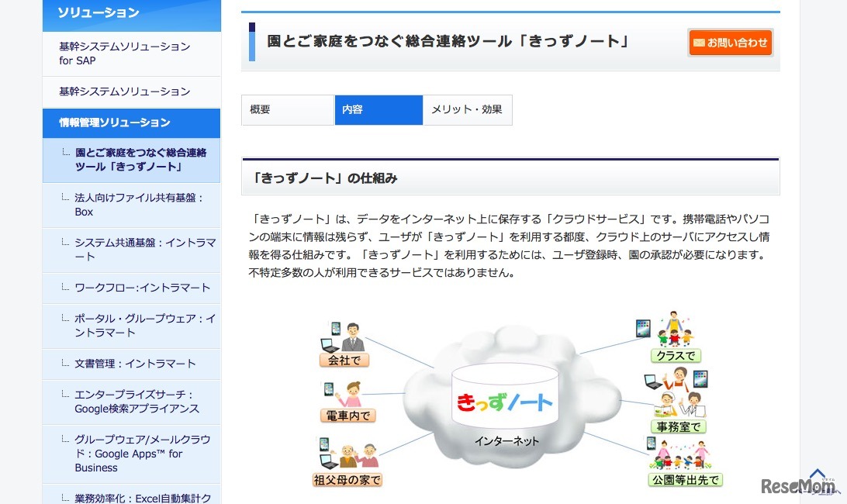Open 基幹システムソリューション without SAP
The image size is (847, 504).
pos(131,91)
